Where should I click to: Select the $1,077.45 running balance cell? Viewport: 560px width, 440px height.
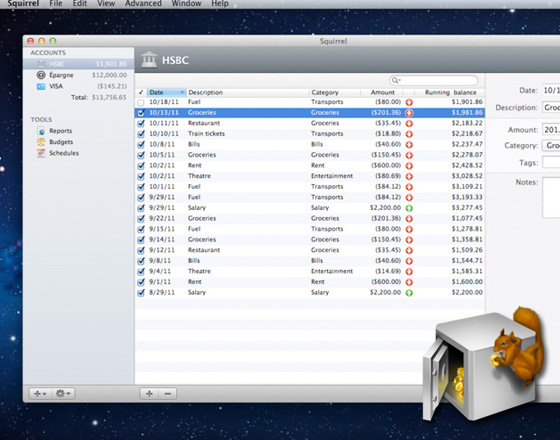467,218
